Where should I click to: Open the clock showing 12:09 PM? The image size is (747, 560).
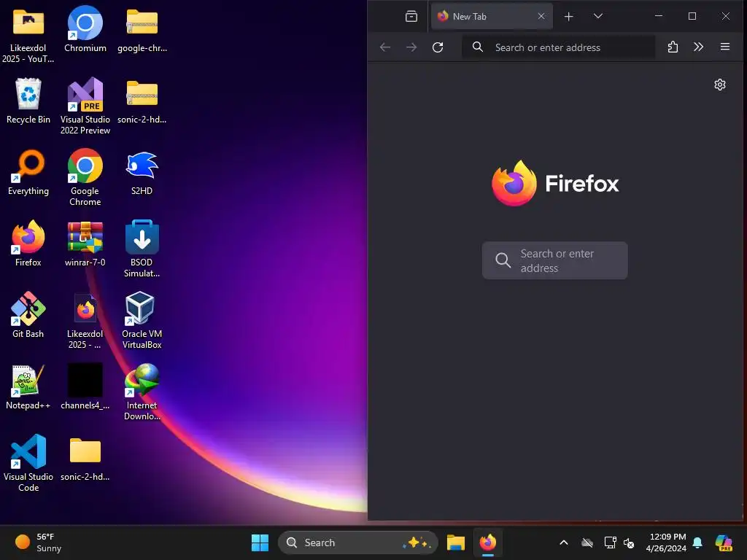point(666,542)
